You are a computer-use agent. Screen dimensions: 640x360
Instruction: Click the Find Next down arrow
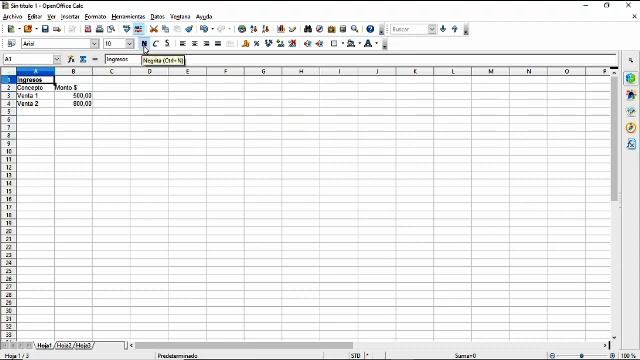click(443, 29)
